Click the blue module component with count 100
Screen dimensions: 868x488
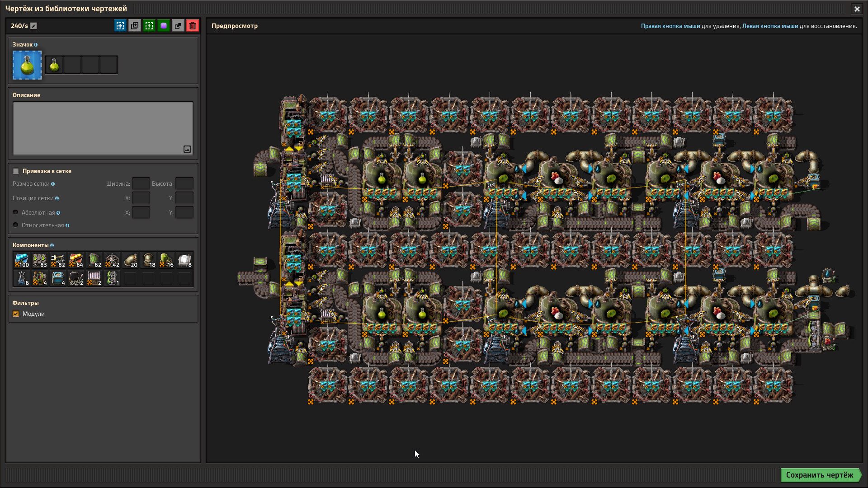tap(22, 260)
